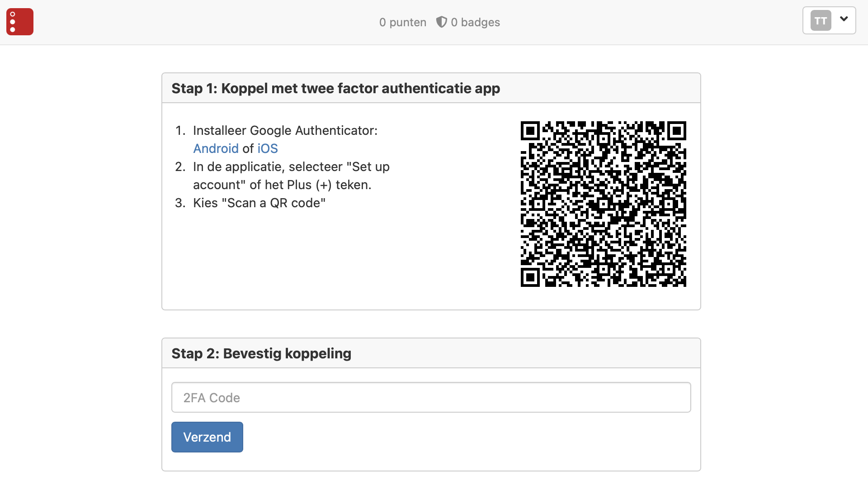868x495 pixels.
Task: Click the red app logo icon
Action: click(20, 22)
